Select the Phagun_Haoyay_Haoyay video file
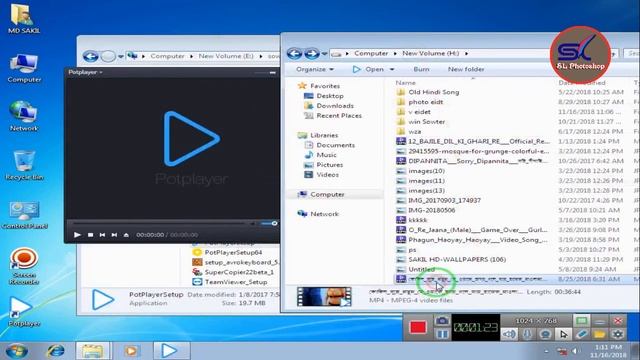640x360 pixels. click(478, 240)
